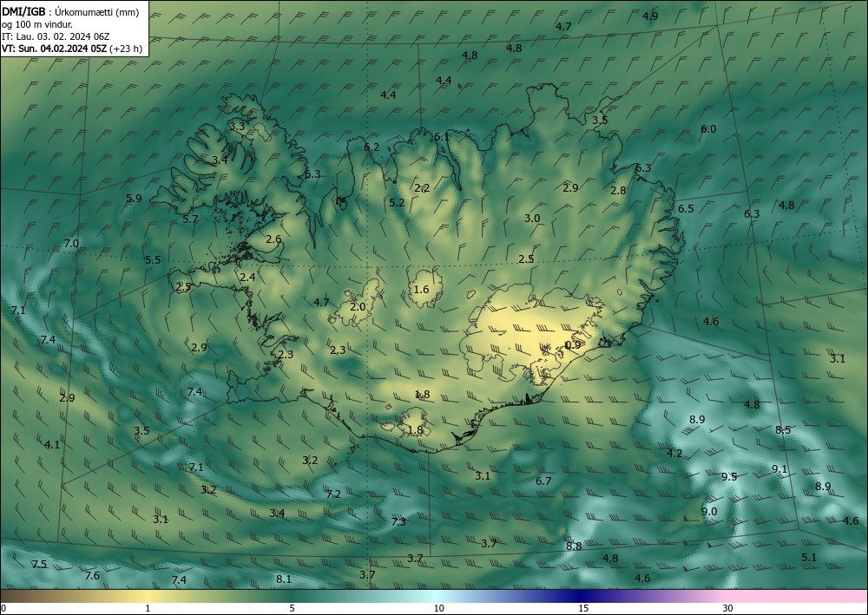Image resolution: width=868 pixels, height=615 pixels.
Task: Click the IT: Lau. 03. 02. 2024 06Z line
Action: click(56, 36)
